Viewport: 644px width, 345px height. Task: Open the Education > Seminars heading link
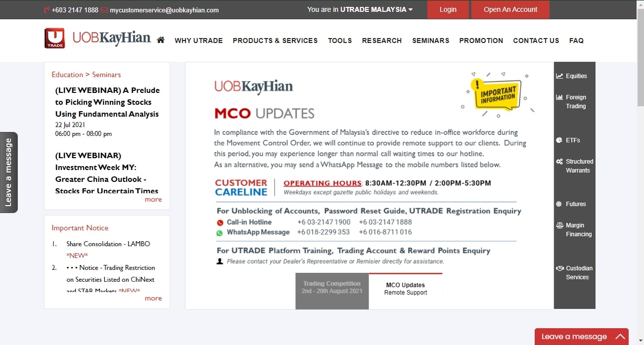86,75
